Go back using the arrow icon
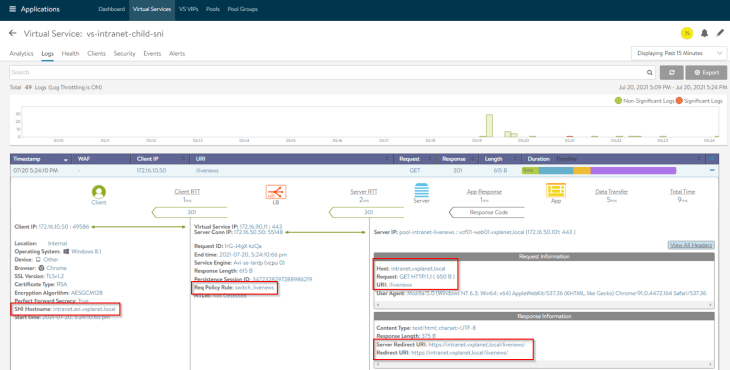Image resolution: width=730 pixels, height=370 pixels. click(13, 33)
